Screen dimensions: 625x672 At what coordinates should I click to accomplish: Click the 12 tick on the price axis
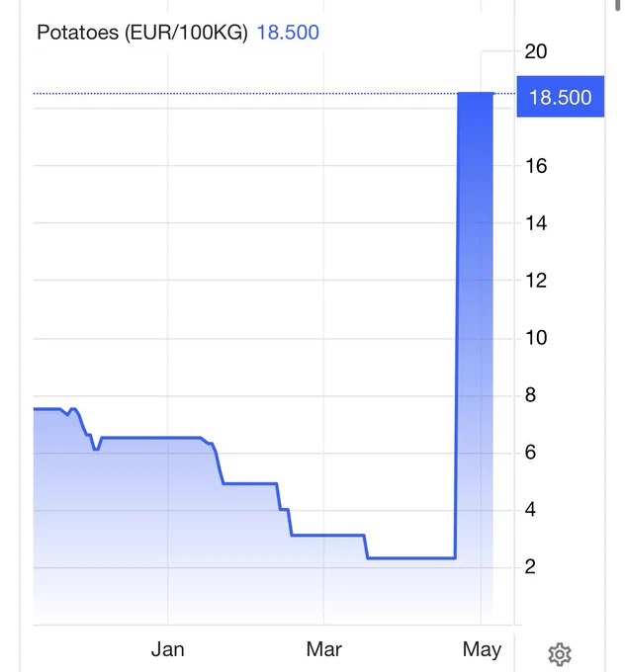(x=536, y=281)
